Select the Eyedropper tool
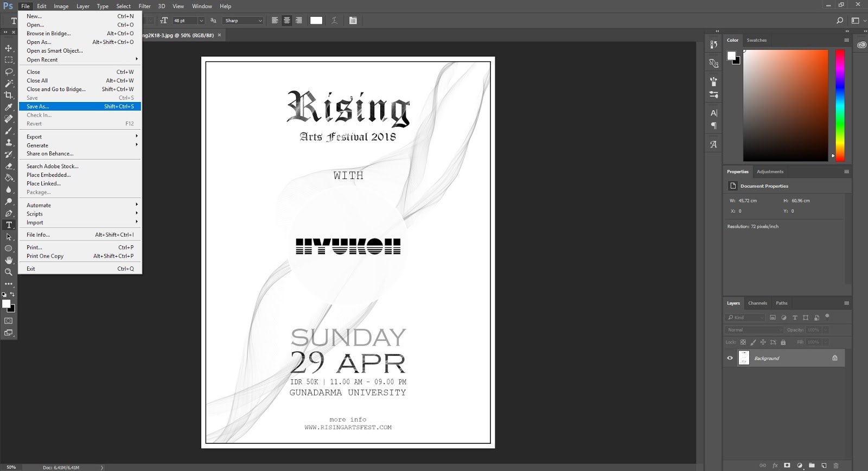This screenshot has width=868, height=471. 9,107
